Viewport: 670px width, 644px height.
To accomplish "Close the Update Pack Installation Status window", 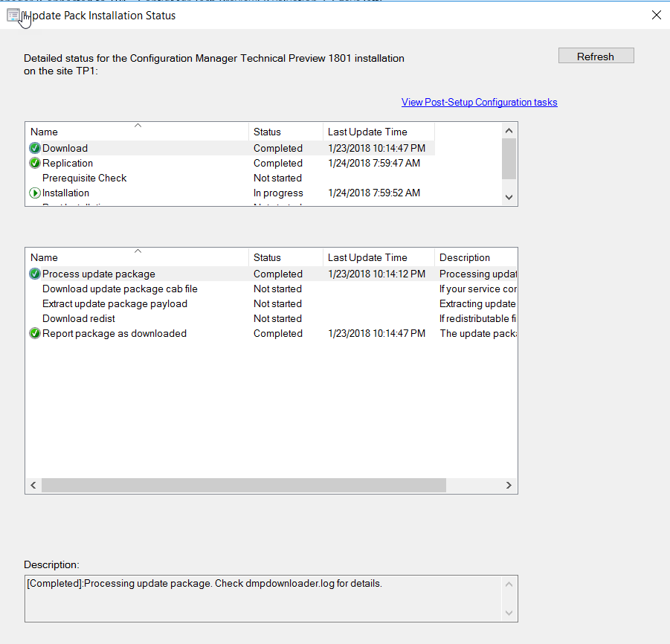I will (657, 15).
